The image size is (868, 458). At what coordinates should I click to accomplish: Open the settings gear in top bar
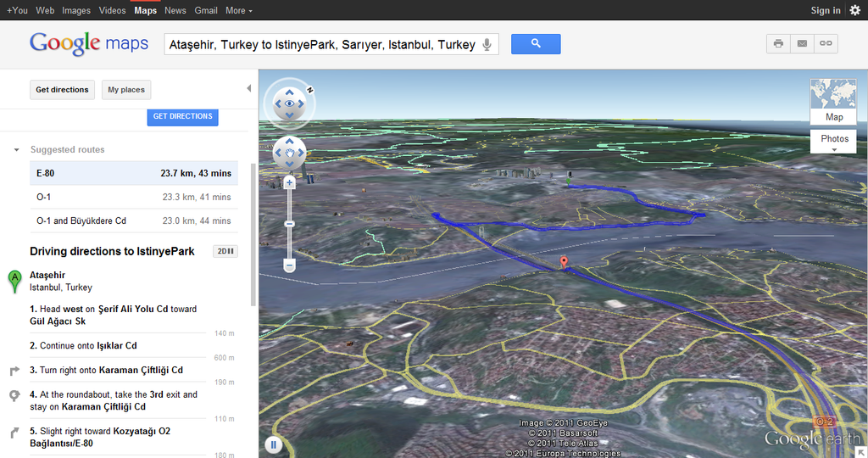coord(854,10)
